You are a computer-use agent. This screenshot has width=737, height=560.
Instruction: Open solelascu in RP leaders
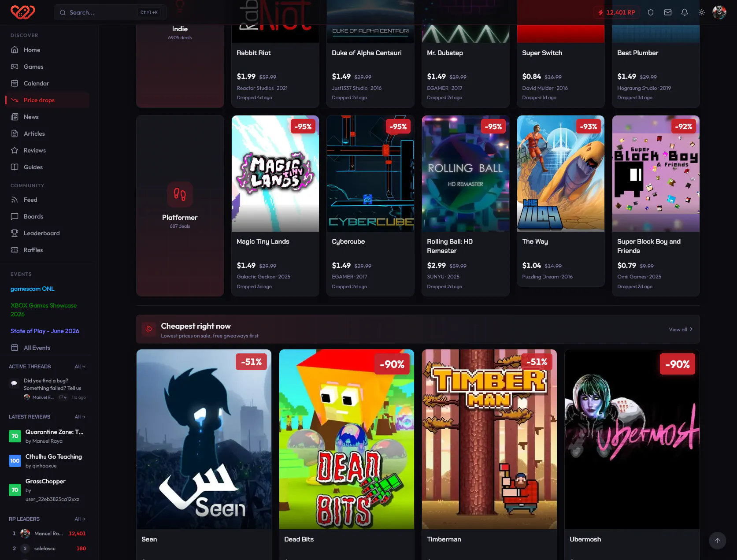(48, 549)
